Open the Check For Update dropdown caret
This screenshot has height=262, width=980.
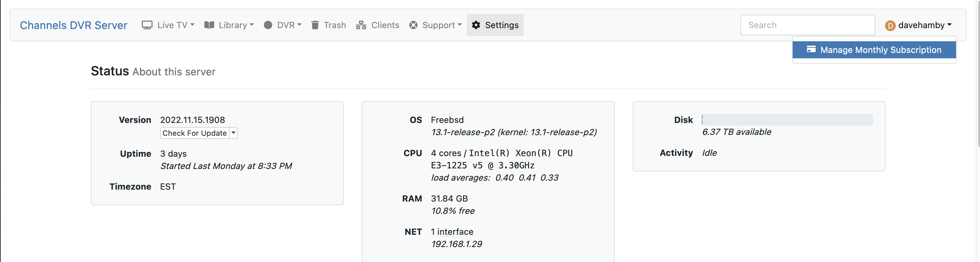pyautogui.click(x=233, y=133)
